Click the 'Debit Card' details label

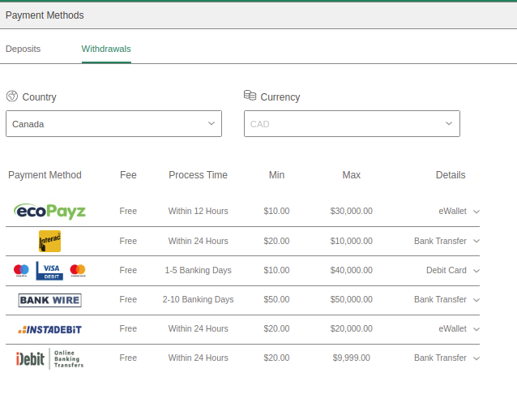click(x=446, y=270)
